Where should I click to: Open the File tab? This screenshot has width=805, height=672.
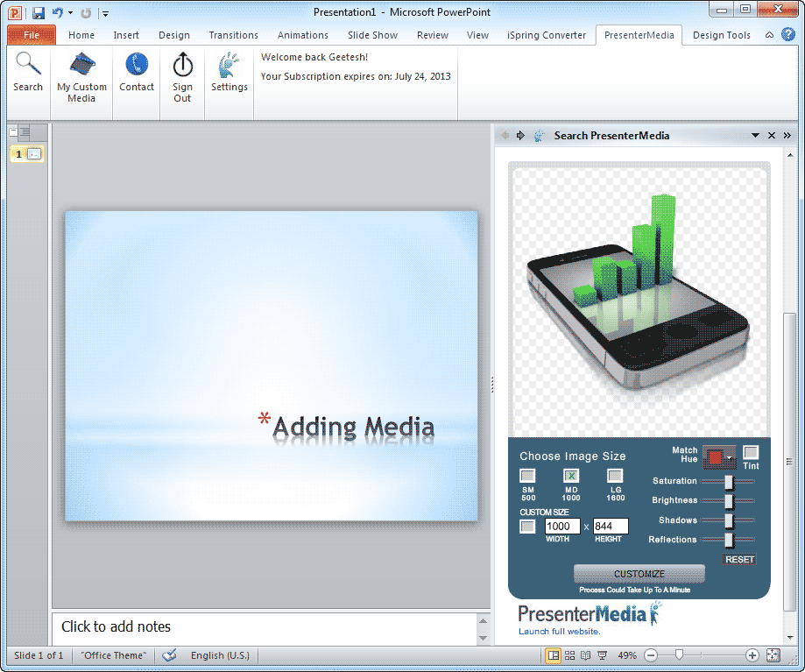(x=32, y=35)
